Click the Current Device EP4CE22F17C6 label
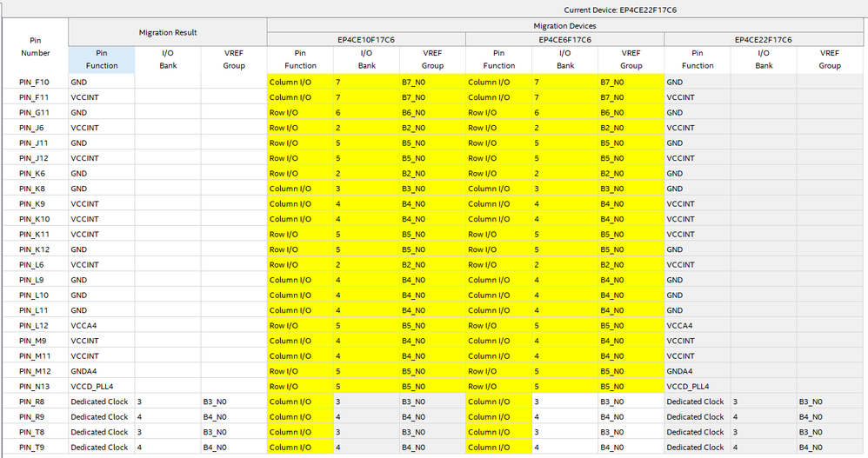The height and width of the screenshot is (458, 868). point(620,10)
